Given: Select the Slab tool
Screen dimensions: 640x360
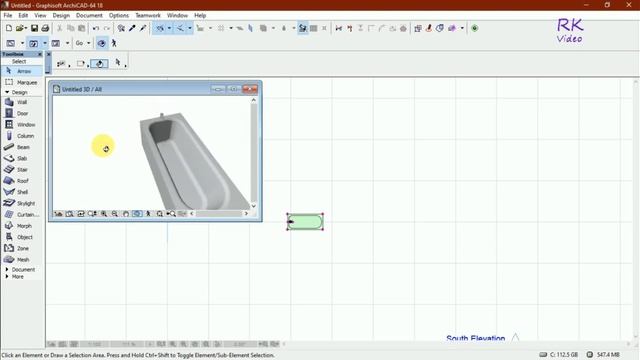Looking at the screenshot, I should point(21,158).
